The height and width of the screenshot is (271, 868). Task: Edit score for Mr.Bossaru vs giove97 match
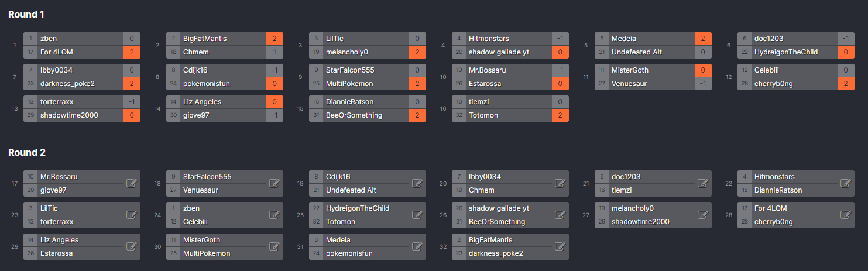click(x=132, y=183)
